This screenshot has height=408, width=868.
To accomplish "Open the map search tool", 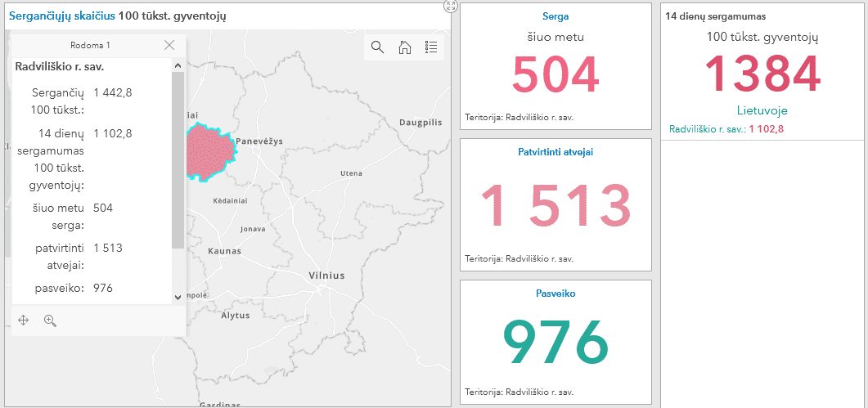I will (377, 47).
